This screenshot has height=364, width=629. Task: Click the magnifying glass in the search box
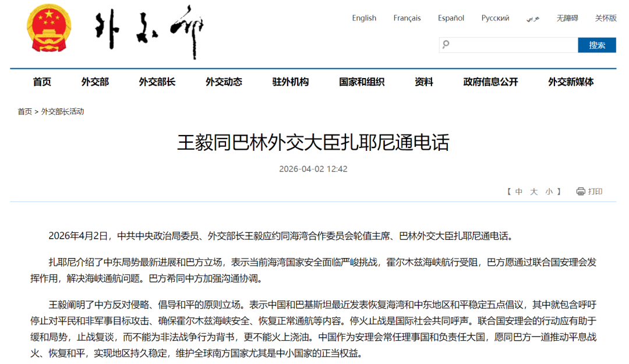[x=446, y=45]
